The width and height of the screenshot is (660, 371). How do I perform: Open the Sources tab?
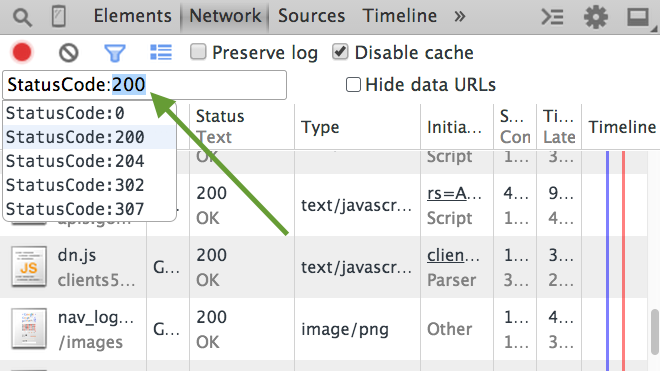pos(311,16)
